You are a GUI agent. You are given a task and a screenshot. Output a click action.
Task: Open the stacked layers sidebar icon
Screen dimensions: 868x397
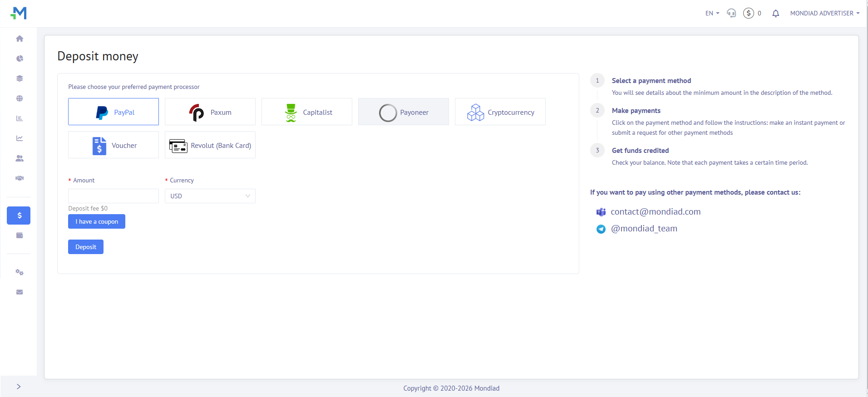click(x=20, y=78)
